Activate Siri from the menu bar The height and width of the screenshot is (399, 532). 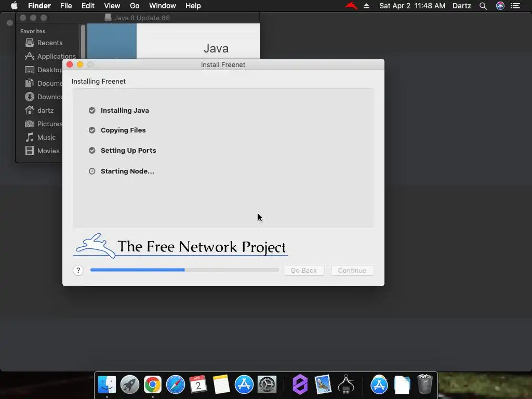[x=500, y=6]
